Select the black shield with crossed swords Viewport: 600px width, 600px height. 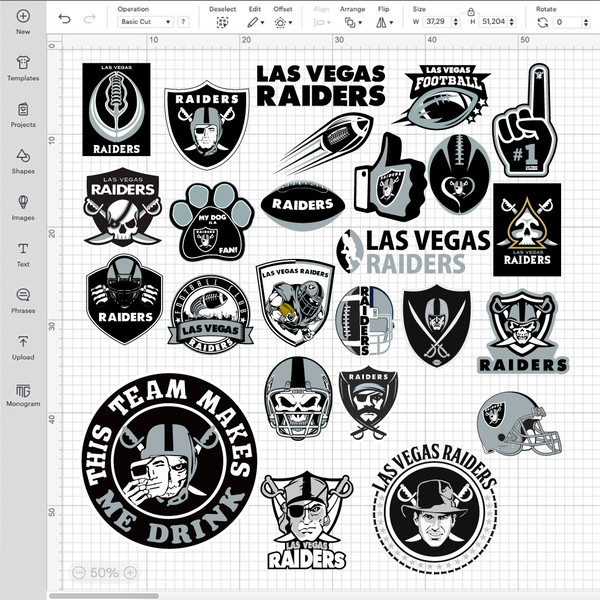(x=437, y=326)
